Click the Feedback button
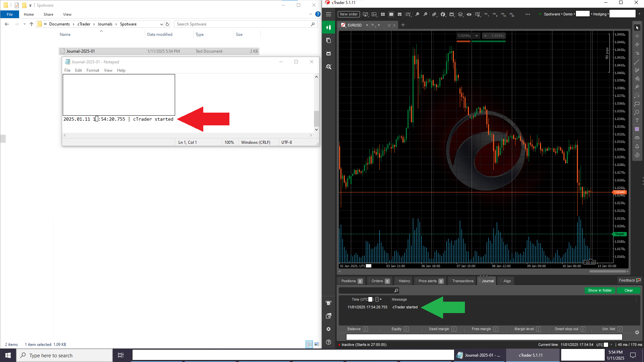Viewport: 644px width, 362px height. [630, 280]
